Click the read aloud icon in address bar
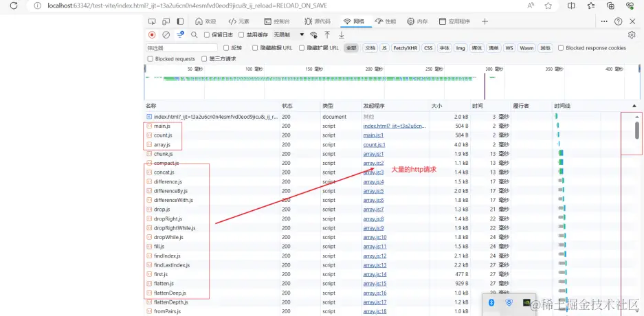This screenshot has width=644, height=316. pos(531,5)
